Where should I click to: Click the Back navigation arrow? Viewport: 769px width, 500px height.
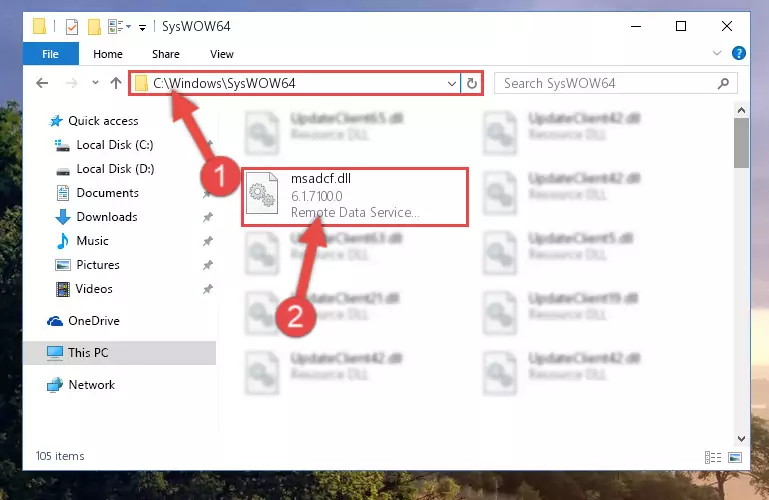tap(42, 83)
